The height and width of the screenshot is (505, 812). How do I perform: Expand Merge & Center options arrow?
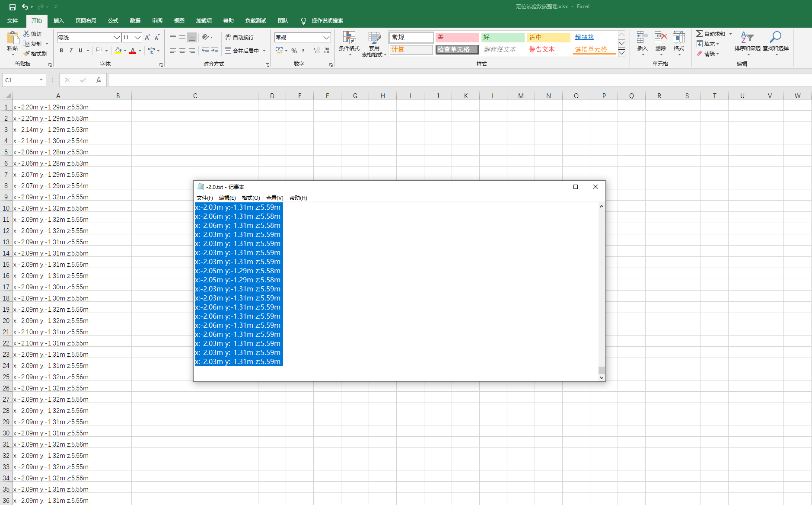(x=264, y=51)
